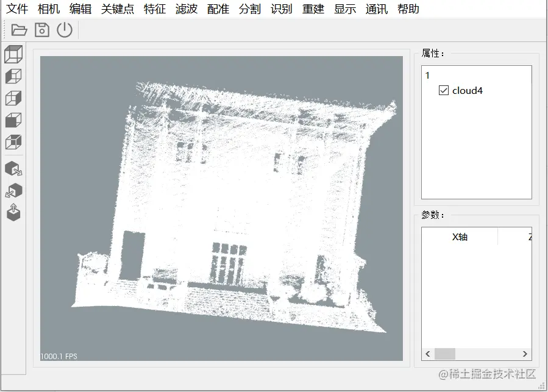Screen dimensions: 548x392
Task: Click the open folder toolbar icon
Action: 19,30
